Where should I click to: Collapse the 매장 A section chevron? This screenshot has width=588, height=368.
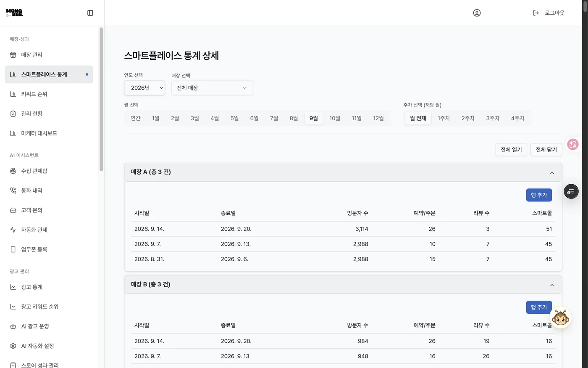click(x=552, y=173)
